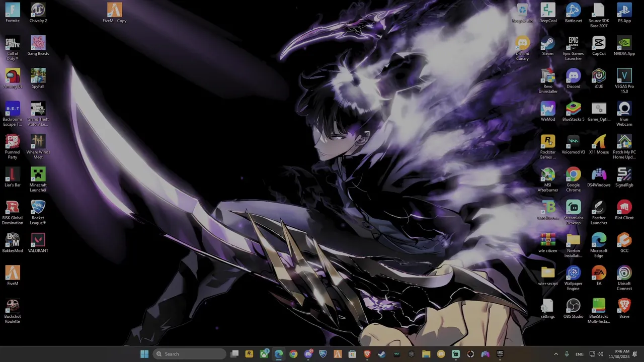644x362 pixels.
Task: Select the FiveM icon above Buckshot Roulette
Action: pos(13,276)
